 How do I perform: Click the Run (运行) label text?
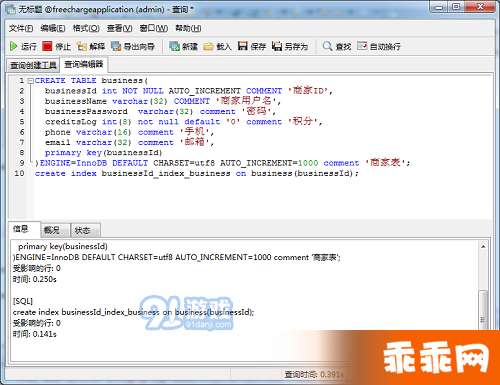(x=29, y=46)
